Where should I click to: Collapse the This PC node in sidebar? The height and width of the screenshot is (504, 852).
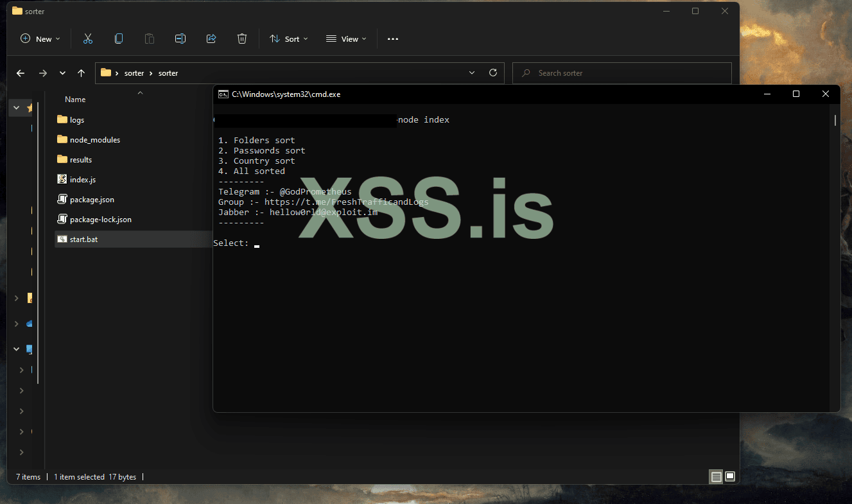(x=17, y=349)
